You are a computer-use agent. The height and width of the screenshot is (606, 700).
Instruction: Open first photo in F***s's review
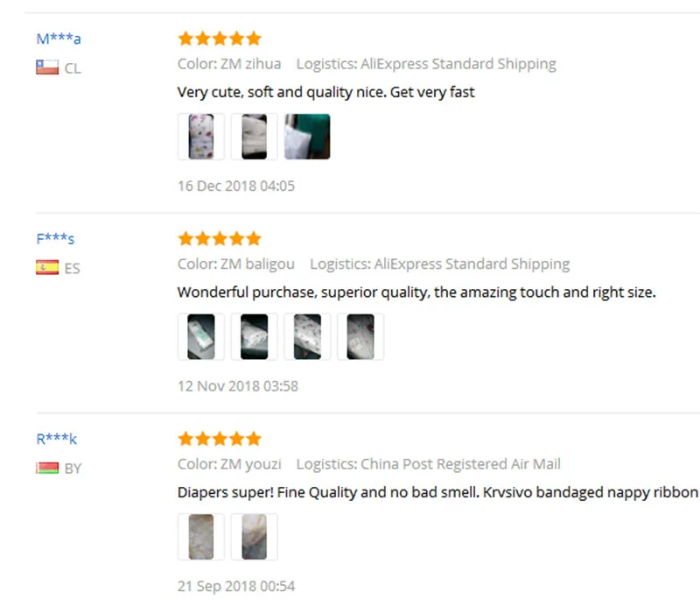(201, 336)
